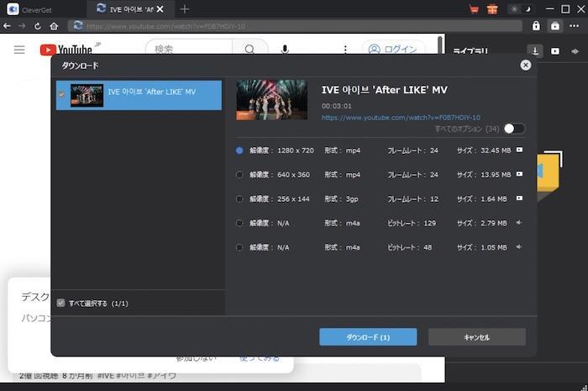This screenshot has height=391, width=588.
Task: Start YouTube voice search microphone
Action: (285, 49)
